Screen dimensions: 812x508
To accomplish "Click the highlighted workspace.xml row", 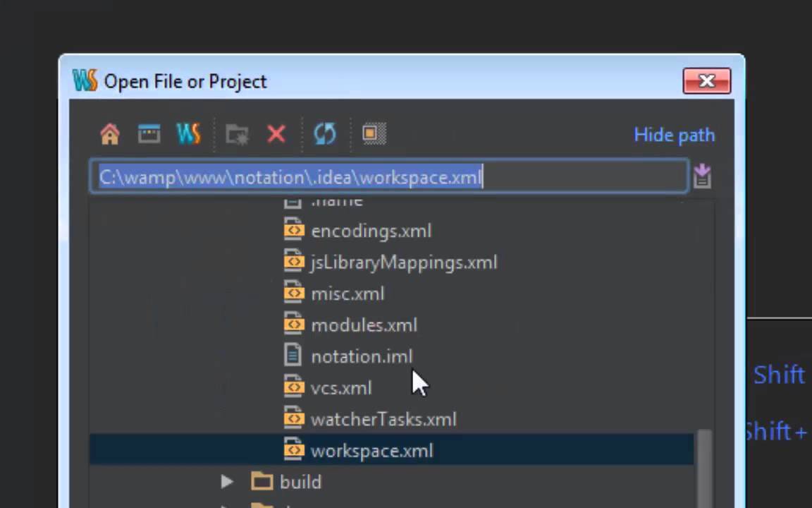I will click(x=391, y=450).
